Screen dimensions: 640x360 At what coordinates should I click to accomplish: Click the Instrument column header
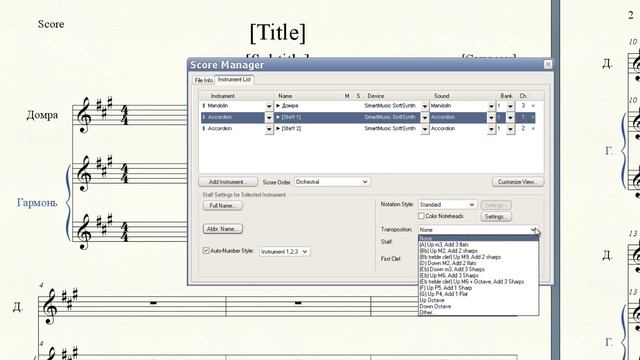tap(222, 96)
